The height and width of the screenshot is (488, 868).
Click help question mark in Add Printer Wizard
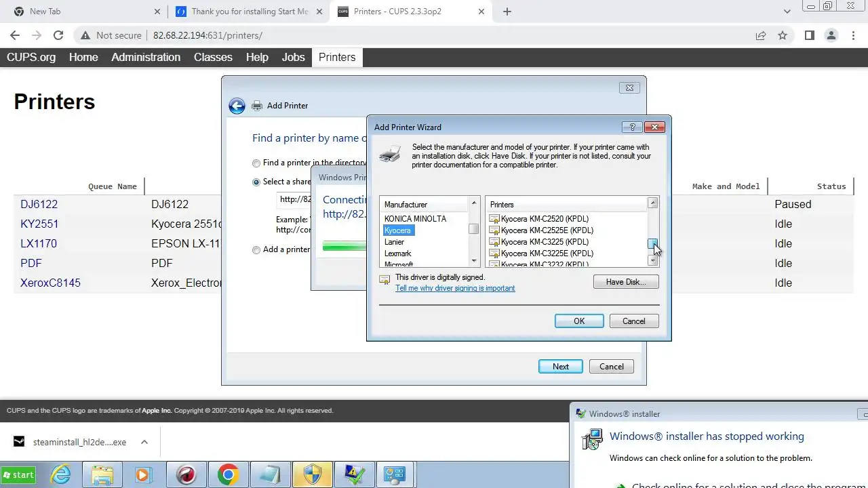click(x=632, y=127)
